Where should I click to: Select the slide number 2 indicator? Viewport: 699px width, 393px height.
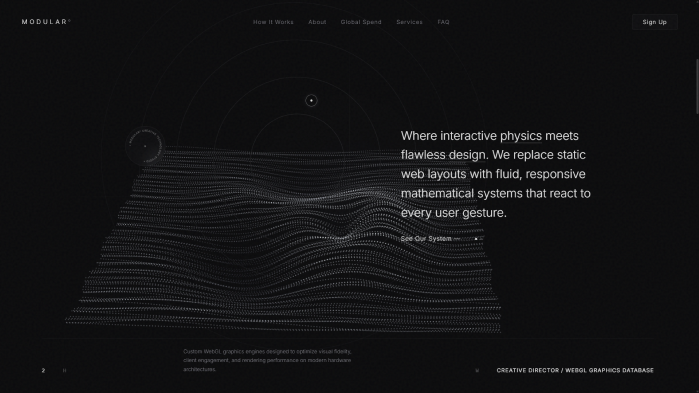[43, 370]
